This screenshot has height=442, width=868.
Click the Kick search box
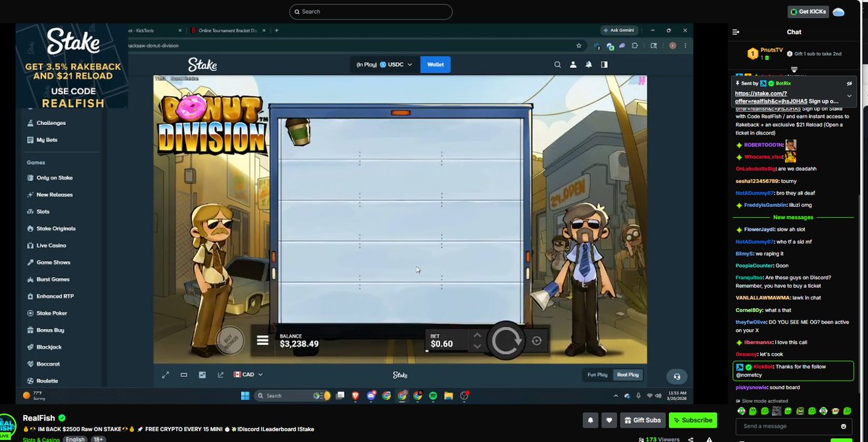(x=371, y=12)
